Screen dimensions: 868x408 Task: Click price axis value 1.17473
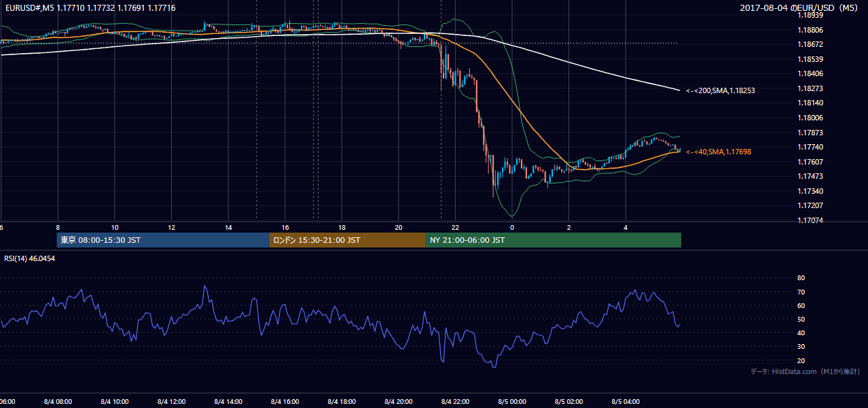pos(810,176)
